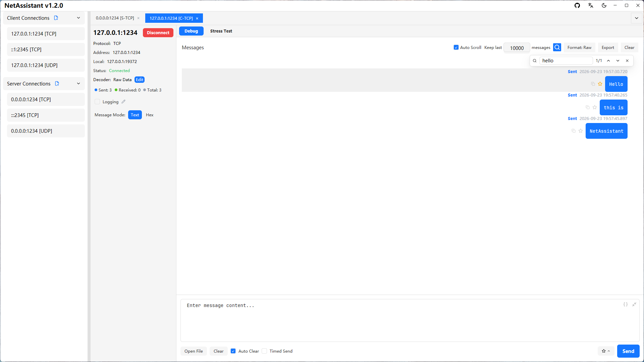Jump to the previous search match
Screen dimensions: 644x362
(x=608, y=61)
